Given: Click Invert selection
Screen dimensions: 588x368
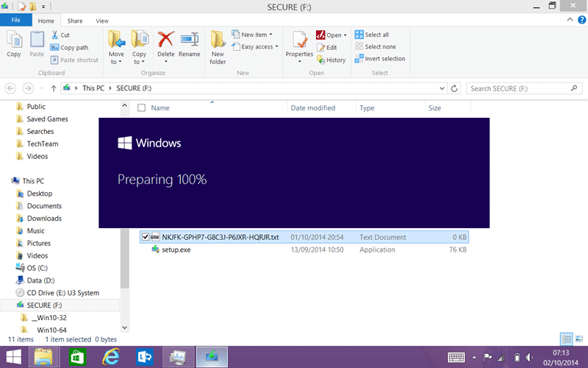Looking at the screenshot, I should [x=380, y=59].
